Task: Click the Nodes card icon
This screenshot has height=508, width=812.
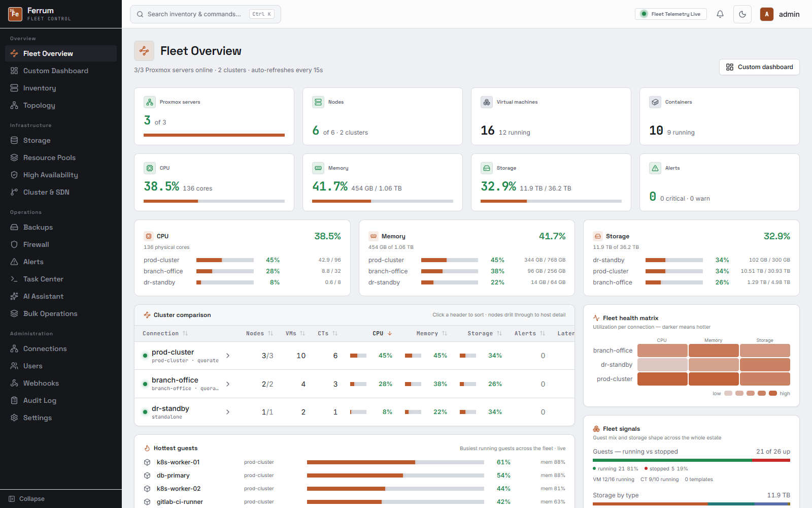Action: [318, 102]
